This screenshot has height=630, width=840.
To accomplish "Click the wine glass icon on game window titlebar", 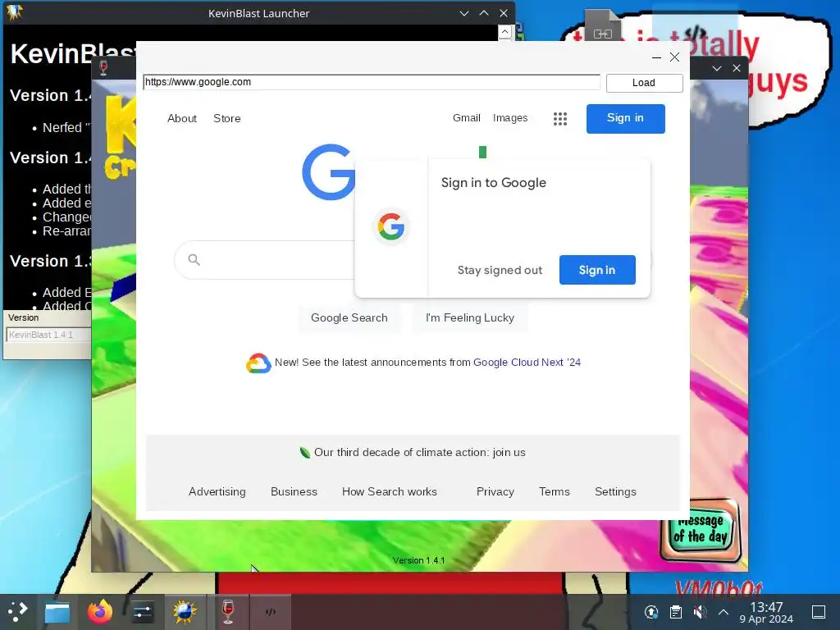I will click(x=103, y=68).
